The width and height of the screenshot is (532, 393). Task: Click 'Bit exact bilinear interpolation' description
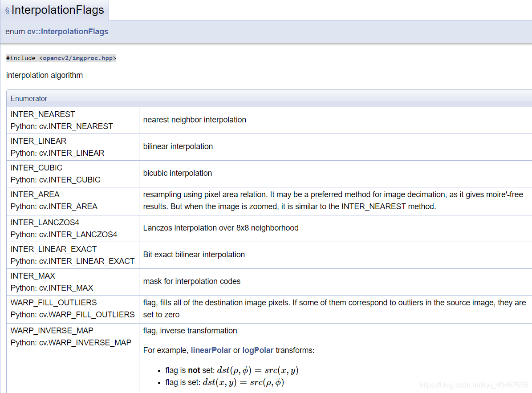pos(194,255)
